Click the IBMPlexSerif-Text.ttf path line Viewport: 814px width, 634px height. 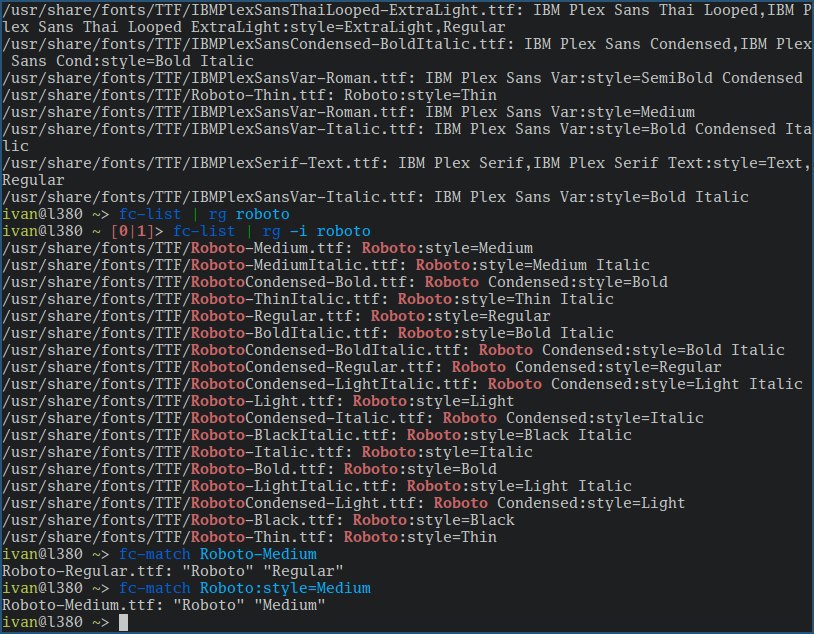coord(407,171)
